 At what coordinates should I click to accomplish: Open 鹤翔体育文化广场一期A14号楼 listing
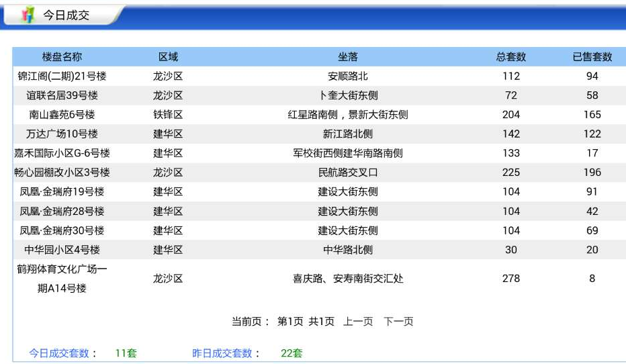coord(62,279)
